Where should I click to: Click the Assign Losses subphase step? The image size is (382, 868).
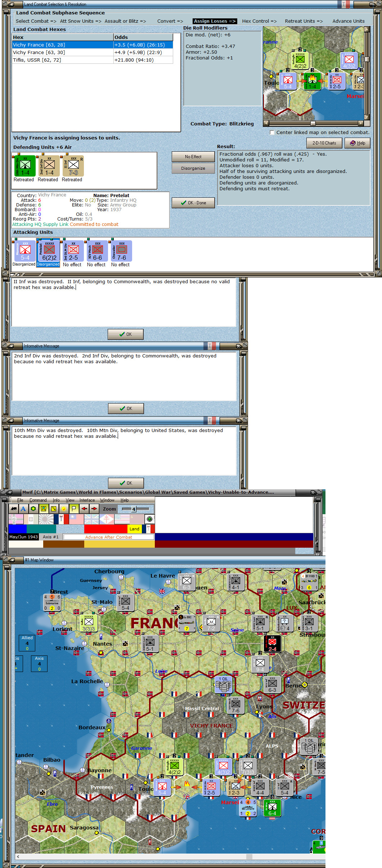point(215,21)
